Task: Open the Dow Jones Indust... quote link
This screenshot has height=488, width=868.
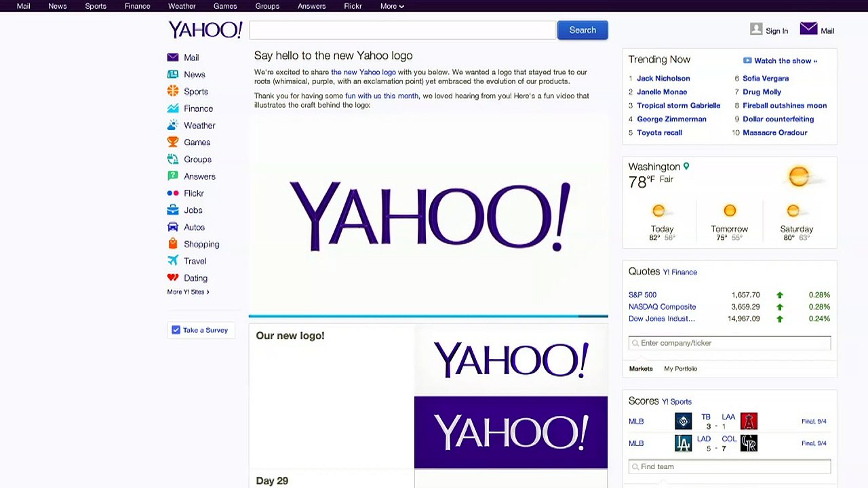Action: click(x=662, y=319)
